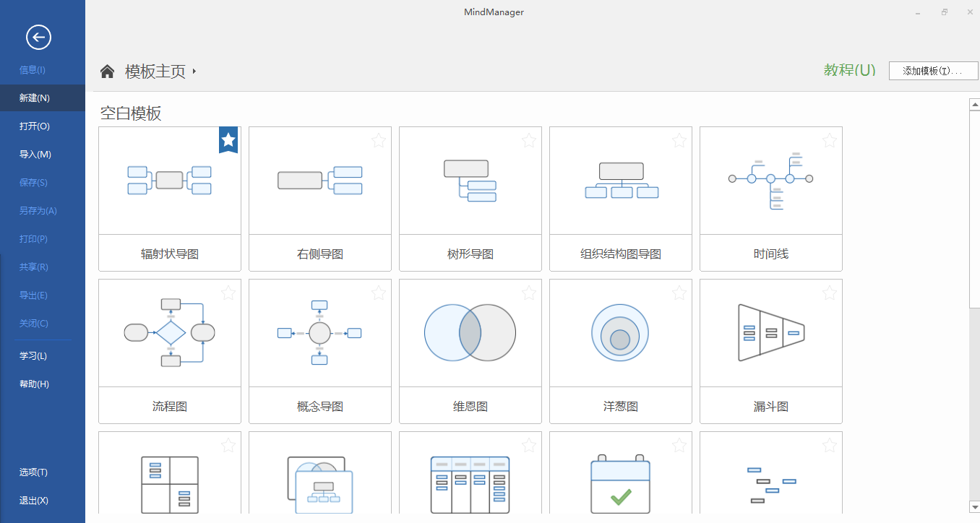The width and height of the screenshot is (980, 523).
Task: Open 选项(T) settings
Action: (33, 472)
